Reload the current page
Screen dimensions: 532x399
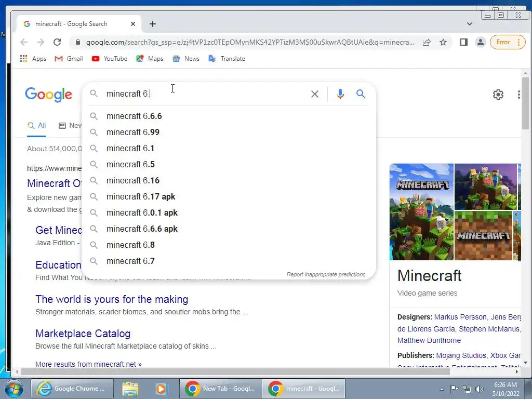(x=57, y=42)
